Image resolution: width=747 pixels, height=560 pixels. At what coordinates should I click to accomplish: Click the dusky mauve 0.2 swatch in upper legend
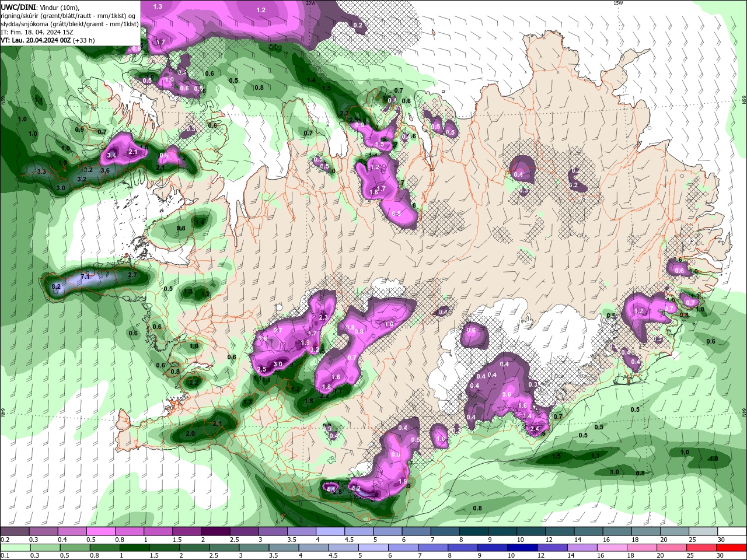click(x=15, y=531)
